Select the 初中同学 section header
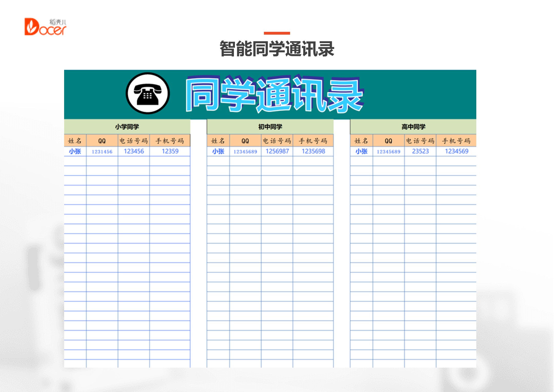Viewport: 554px width, 392px height. [x=270, y=126]
